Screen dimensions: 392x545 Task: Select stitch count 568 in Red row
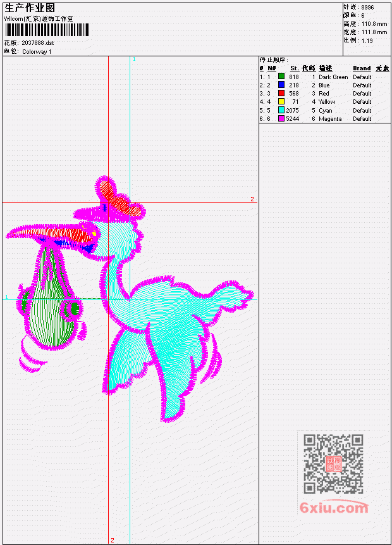click(x=294, y=94)
